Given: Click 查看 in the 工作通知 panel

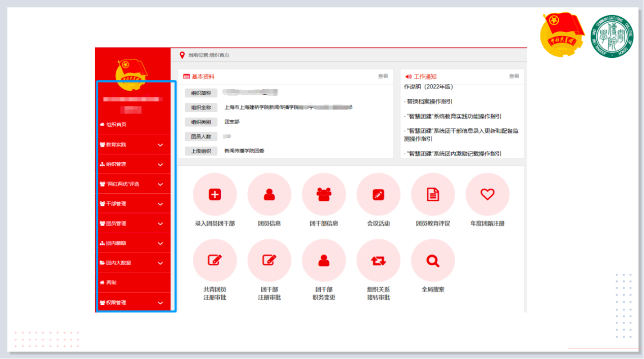Looking at the screenshot, I should (x=514, y=77).
